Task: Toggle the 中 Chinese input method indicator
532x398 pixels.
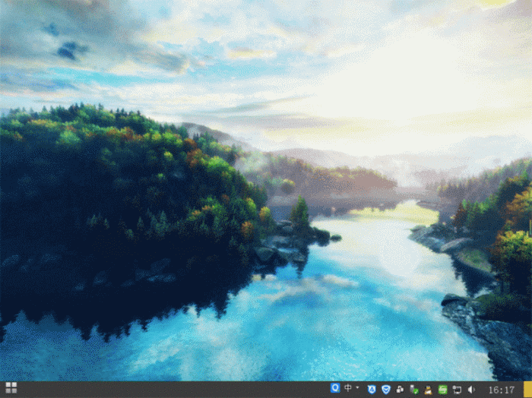Action: coord(348,388)
